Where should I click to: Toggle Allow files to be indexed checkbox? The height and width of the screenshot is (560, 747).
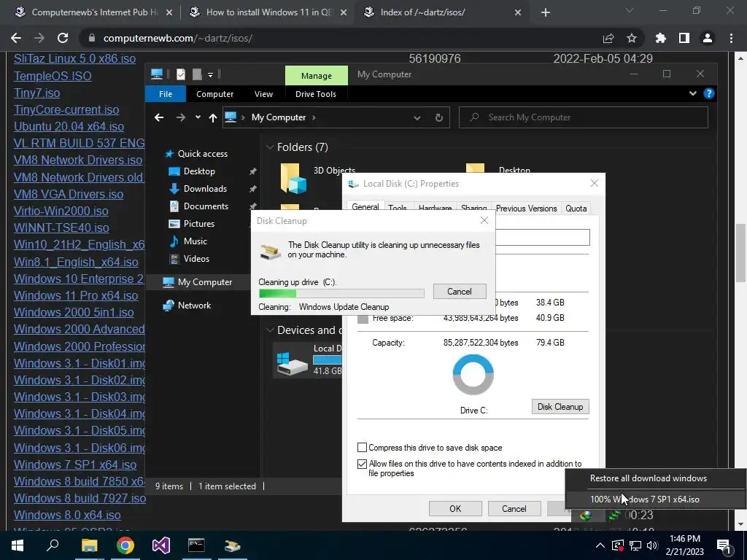click(362, 464)
